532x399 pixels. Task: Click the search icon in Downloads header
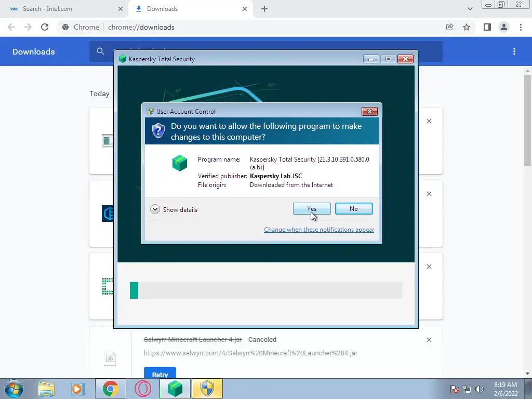click(100, 51)
